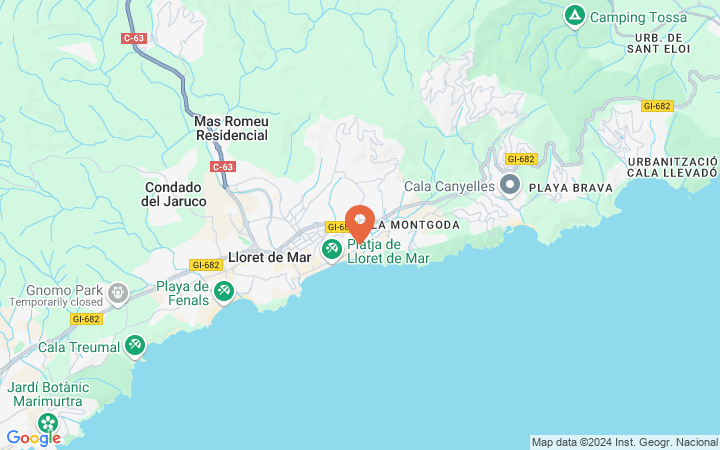Select the Camping Tossa campsite icon
Screen dimensions: 720x450
click(x=574, y=17)
